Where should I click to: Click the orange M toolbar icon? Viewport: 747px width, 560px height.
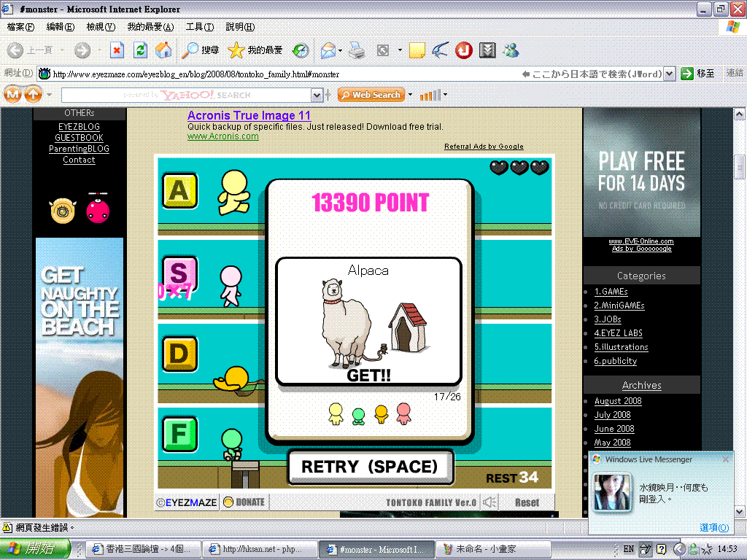[13, 94]
